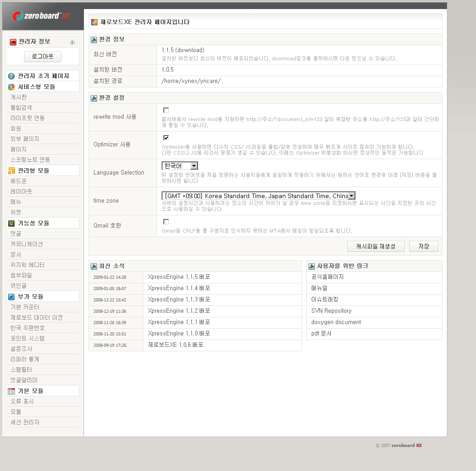
Task: Click the 사용자를 위한 링크 section icon
Action: tap(312, 267)
